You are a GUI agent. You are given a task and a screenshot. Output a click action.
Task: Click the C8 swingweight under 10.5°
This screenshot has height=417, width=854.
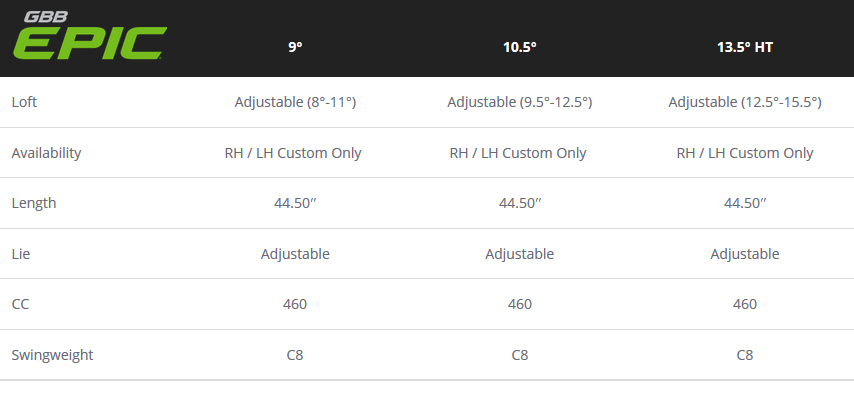[x=520, y=355]
